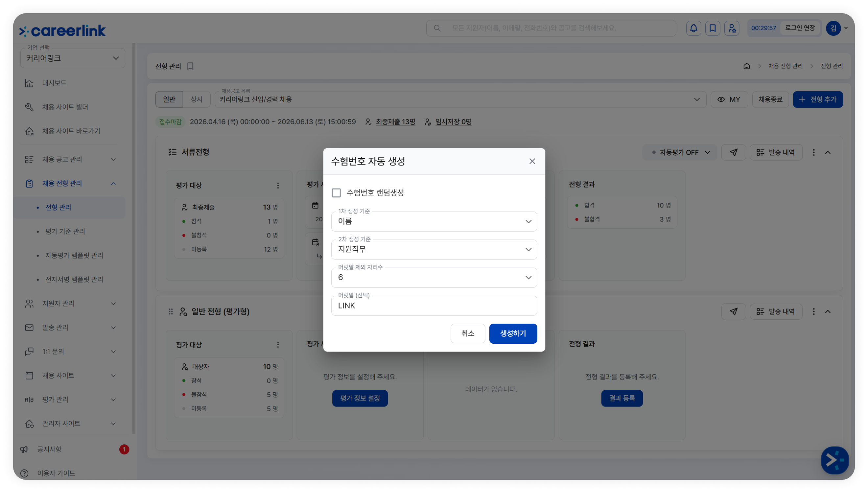Open the 자동평가 OFF dropdown
Image resolution: width=868 pixels, height=493 pixels.
tap(680, 153)
